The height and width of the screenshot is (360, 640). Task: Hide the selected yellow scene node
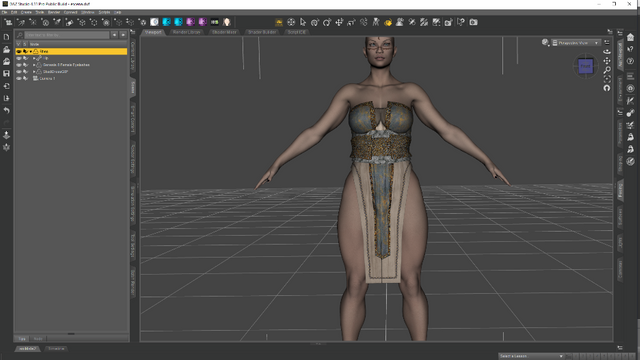click(x=19, y=51)
